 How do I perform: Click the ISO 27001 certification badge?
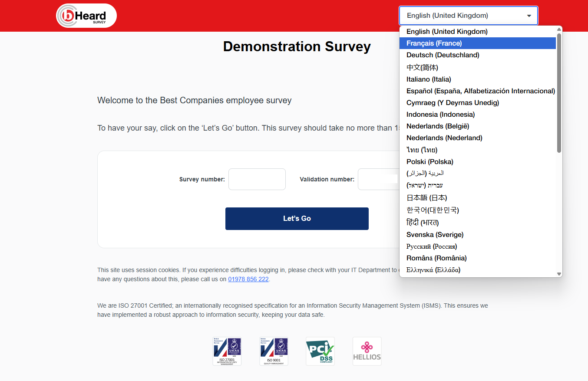[x=227, y=351]
